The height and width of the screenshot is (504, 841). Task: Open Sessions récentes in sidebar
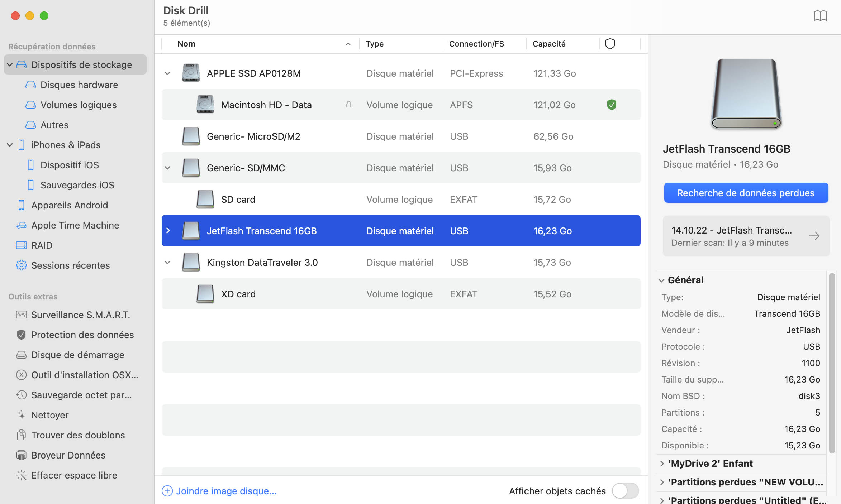[x=70, y=265]
